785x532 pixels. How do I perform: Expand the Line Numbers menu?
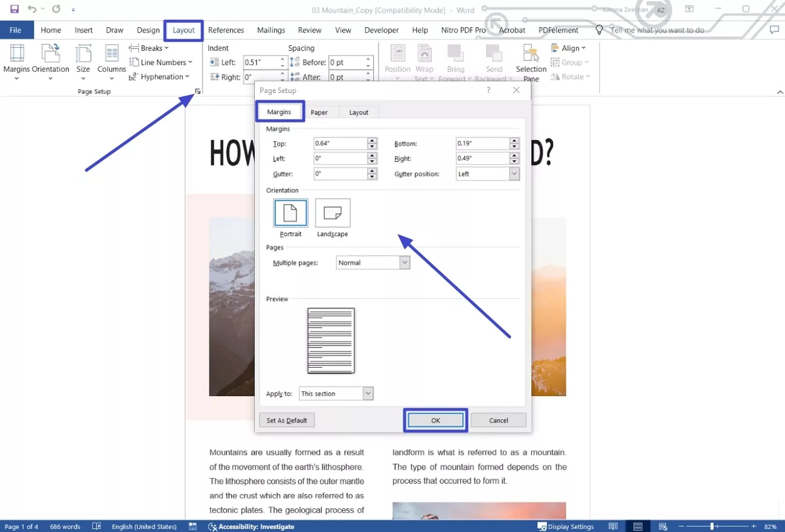(x=161, y=62)
